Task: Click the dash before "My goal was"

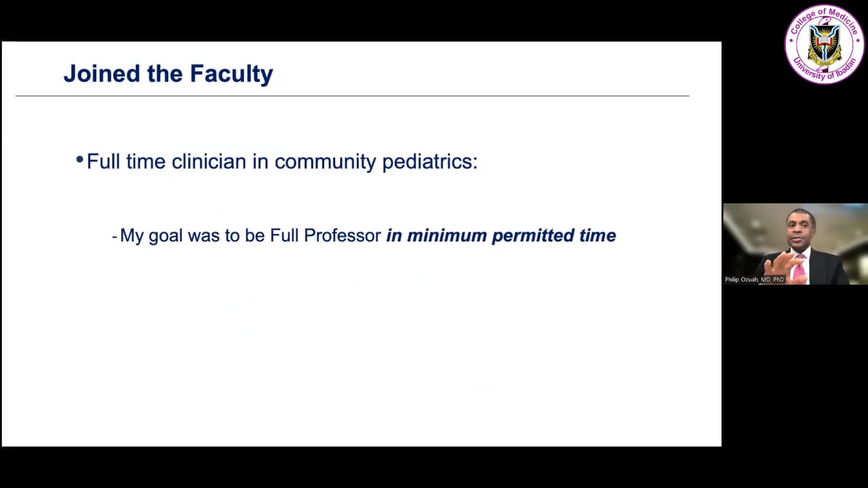Action: coord(115,237)
